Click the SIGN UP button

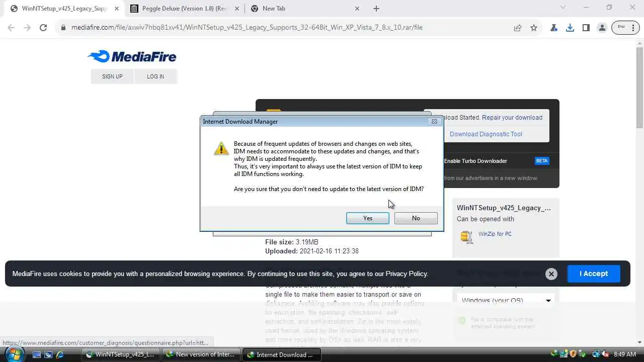click(112, 76)
